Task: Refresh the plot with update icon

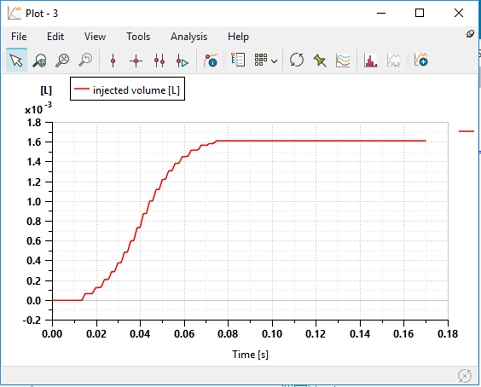Action: 297,60
